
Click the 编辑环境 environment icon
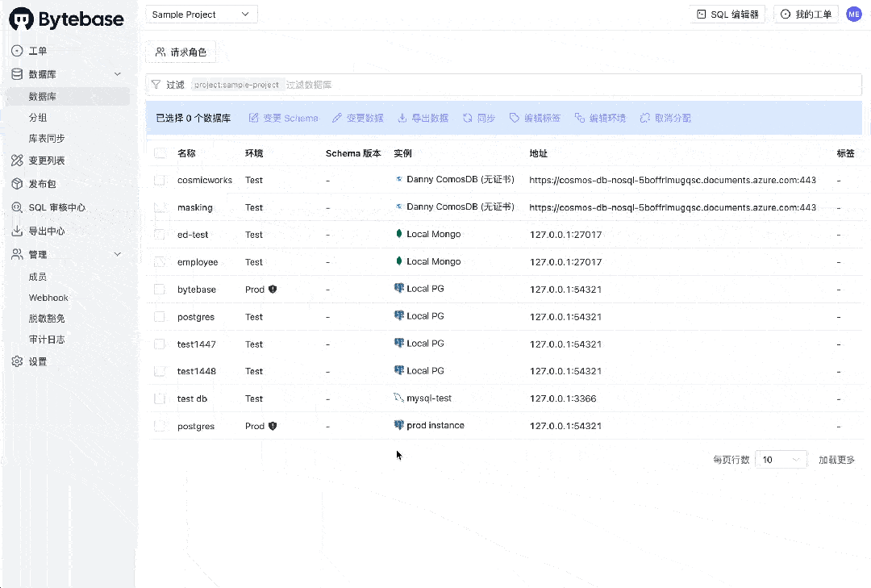[580, 118]
